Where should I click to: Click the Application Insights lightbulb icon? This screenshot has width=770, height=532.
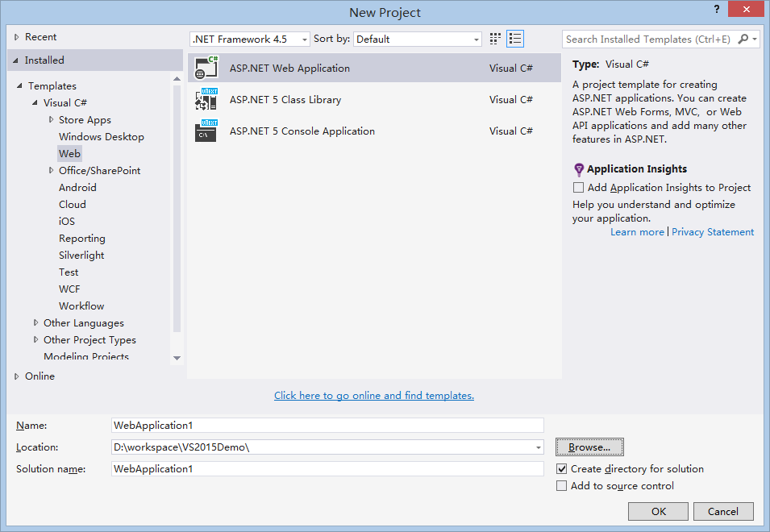(579, 170)
